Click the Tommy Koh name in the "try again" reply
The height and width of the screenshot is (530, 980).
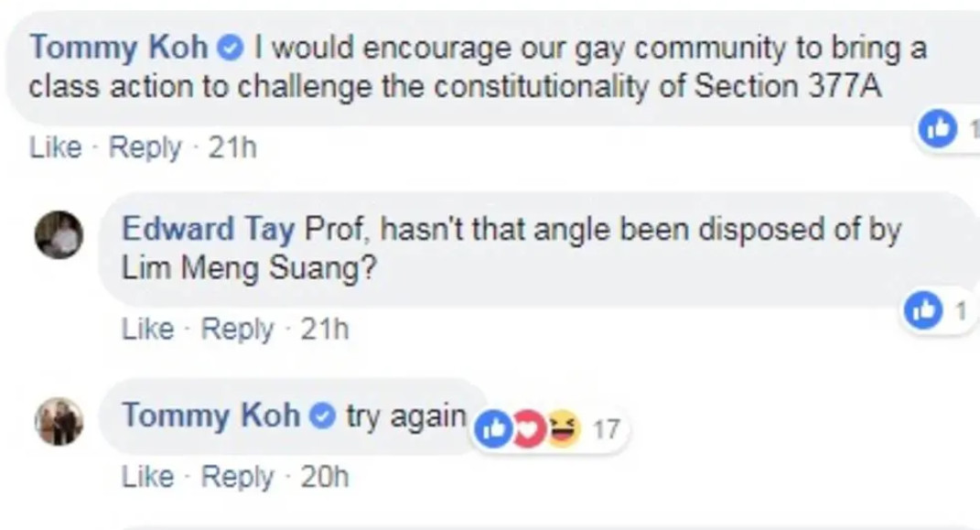(210, 416)
